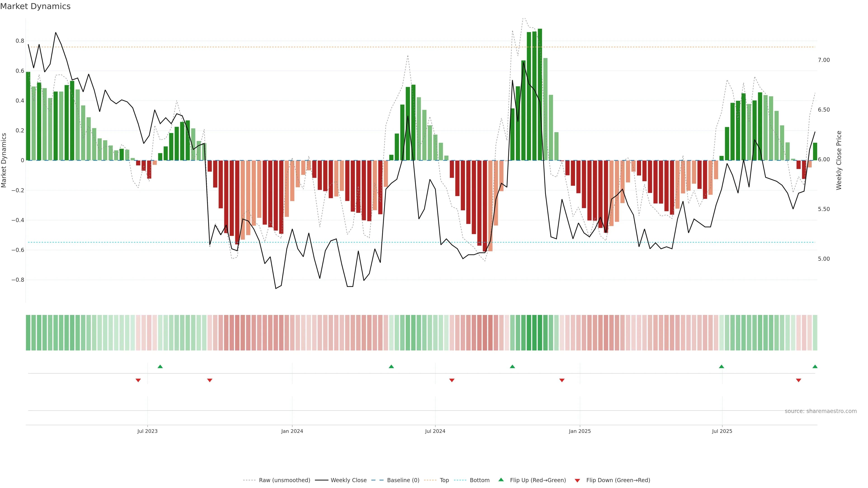Viewport: 868px width, 488px height.
Task: Click the red Flip Down triangle in legend
Action: point(577,481)
